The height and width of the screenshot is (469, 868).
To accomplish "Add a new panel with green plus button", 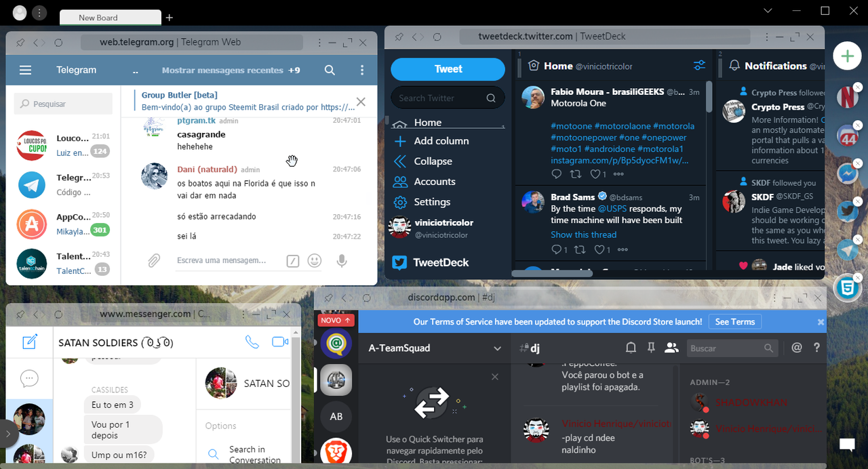I will click(847, 56).
